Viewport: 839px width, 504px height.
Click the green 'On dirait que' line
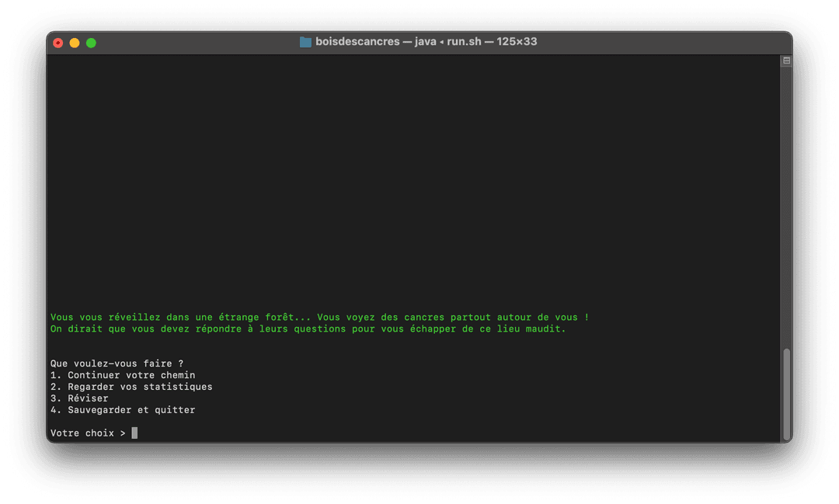(x=308, y=328)
